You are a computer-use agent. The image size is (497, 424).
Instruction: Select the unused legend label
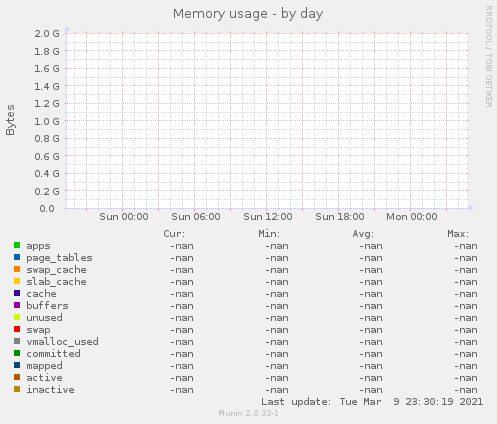pos(44,318)
